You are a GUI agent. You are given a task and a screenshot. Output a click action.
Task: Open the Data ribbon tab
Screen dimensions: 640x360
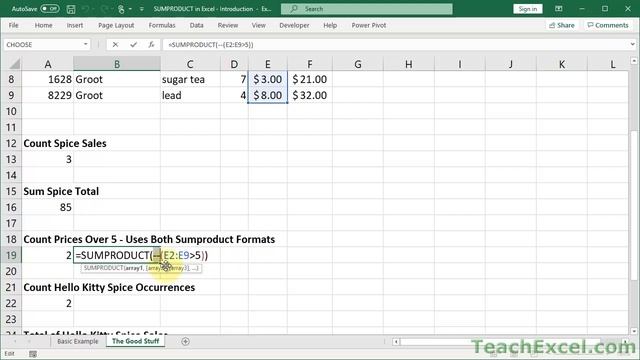pyautogui.click(x=196, y=25)
